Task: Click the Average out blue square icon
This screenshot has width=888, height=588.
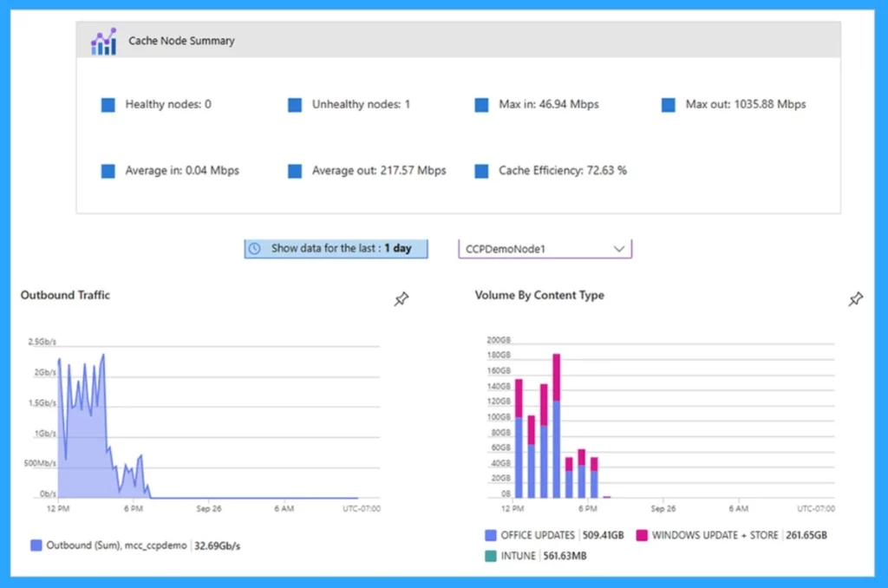Action: [x=295, y=171]
